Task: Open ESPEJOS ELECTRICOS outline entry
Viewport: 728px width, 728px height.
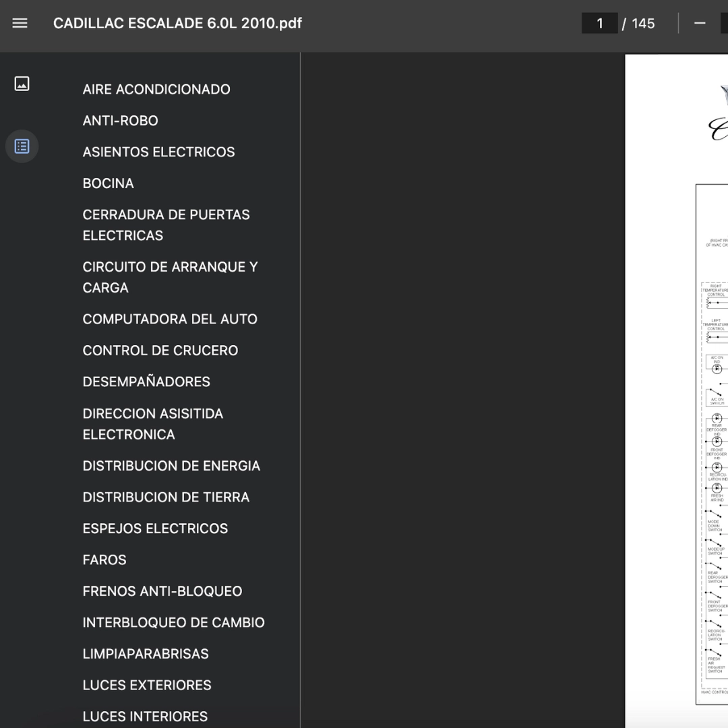Action: point(155,528)
